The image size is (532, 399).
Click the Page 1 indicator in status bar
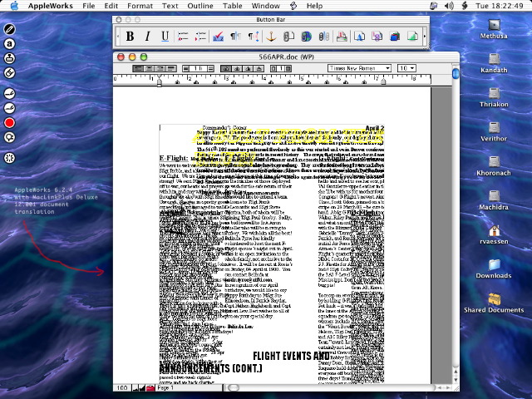pos(165,387)
